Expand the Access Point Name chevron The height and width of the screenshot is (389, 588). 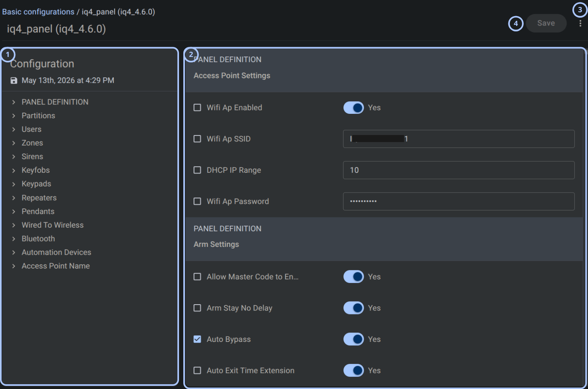(14, 266)
